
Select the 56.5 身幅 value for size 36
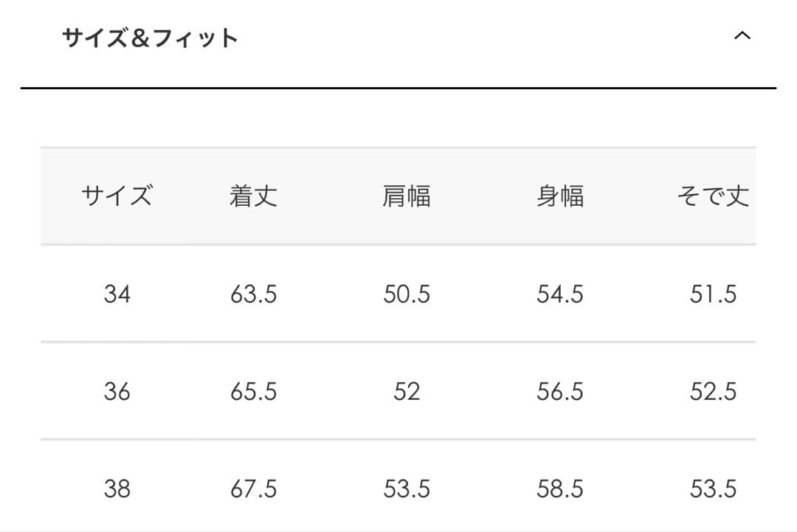point(559,393)
